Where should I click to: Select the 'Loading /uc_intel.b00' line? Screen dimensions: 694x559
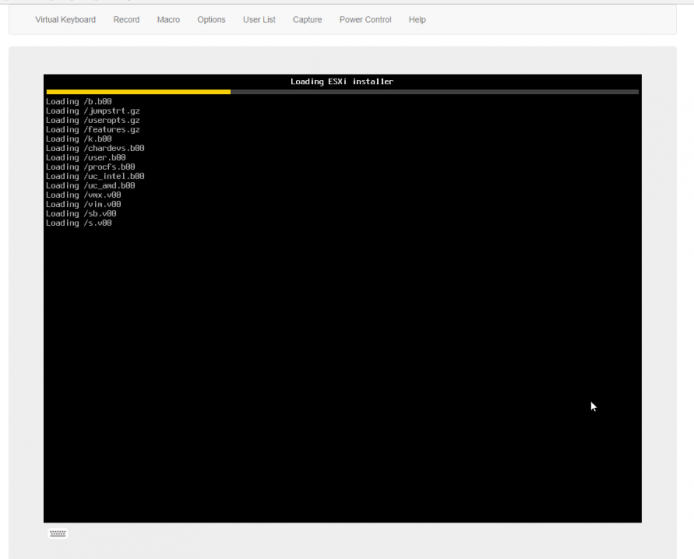point(95,176)
